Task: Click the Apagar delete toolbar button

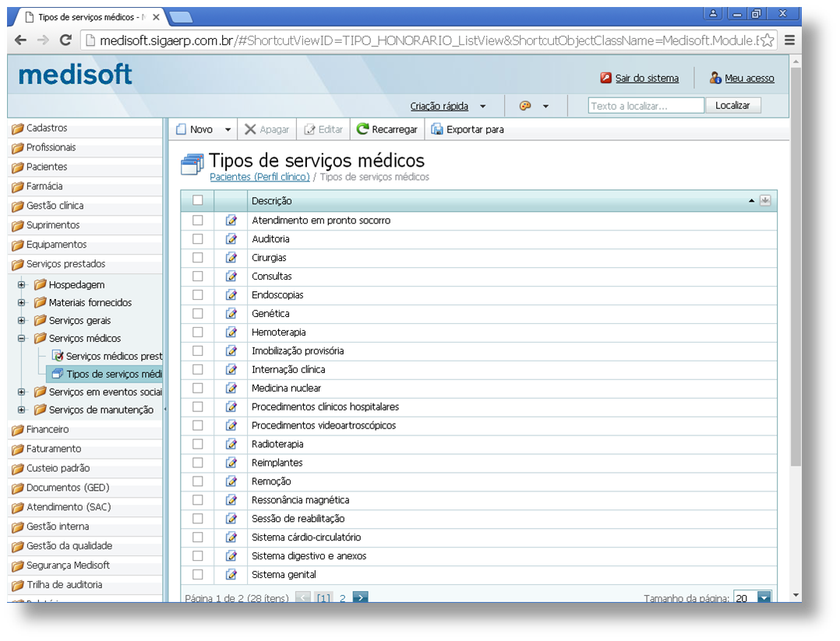Action: pos(266,129)
